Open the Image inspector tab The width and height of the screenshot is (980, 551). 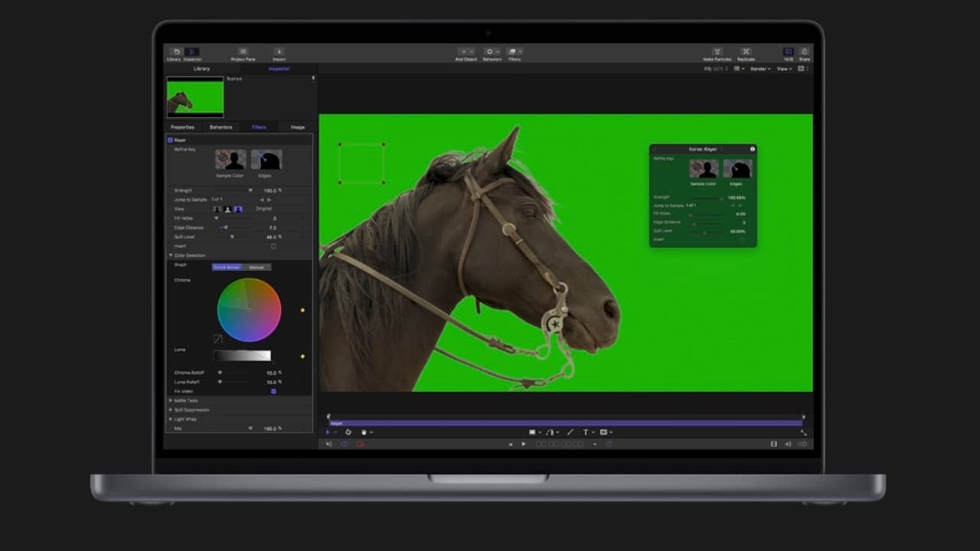pyautogui.click(x=298, y=127)
